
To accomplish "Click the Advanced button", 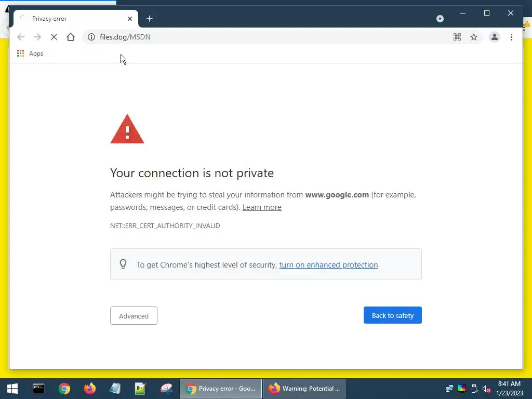I will point(134,315).
